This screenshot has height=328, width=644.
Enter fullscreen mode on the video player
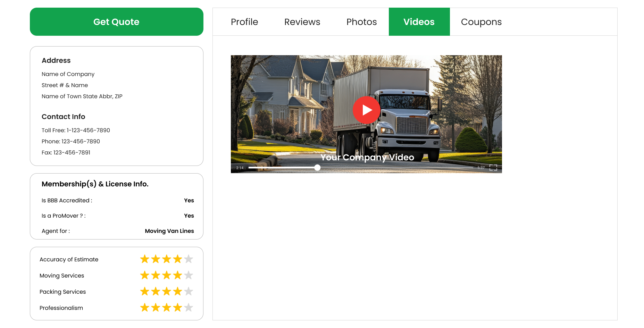493,168
